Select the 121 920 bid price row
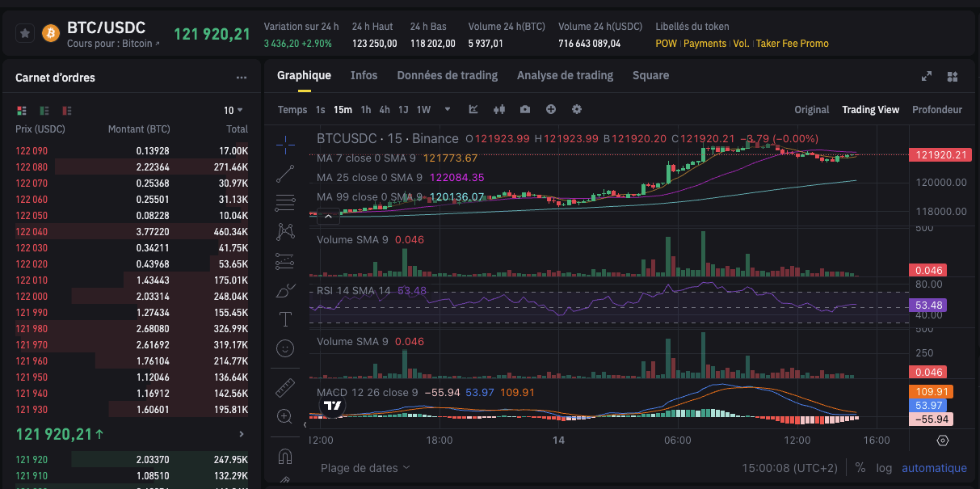980x489 pixels. tap(132, 460)
